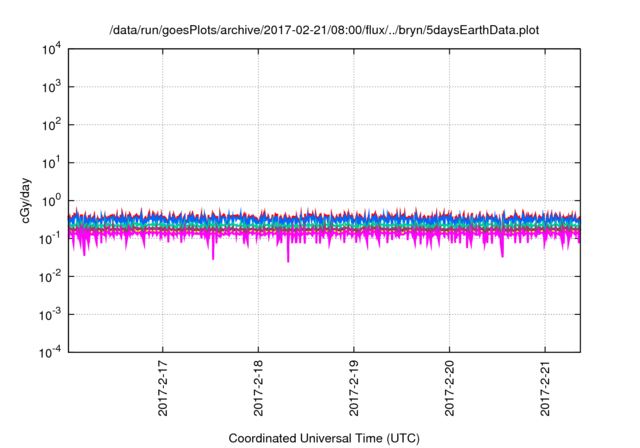Select the 10^3 y-axis label
Viewport: 640px width, 448px height.
[x=51, y=88]
